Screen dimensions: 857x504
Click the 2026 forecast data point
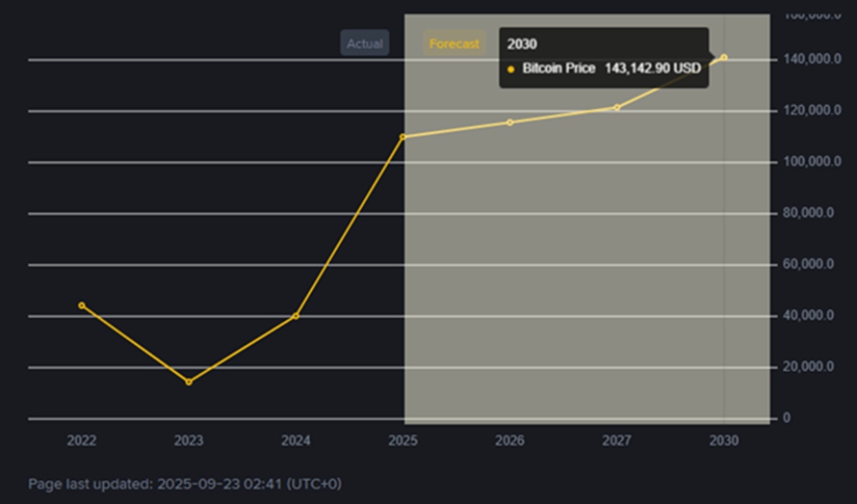coord(510,123)
